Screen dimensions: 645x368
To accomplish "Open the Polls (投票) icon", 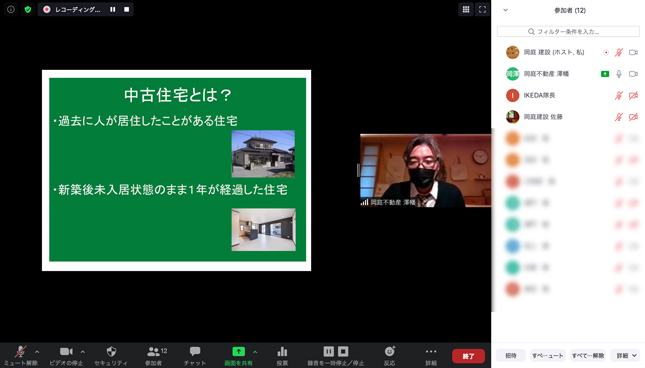I will tap(282, 356).
